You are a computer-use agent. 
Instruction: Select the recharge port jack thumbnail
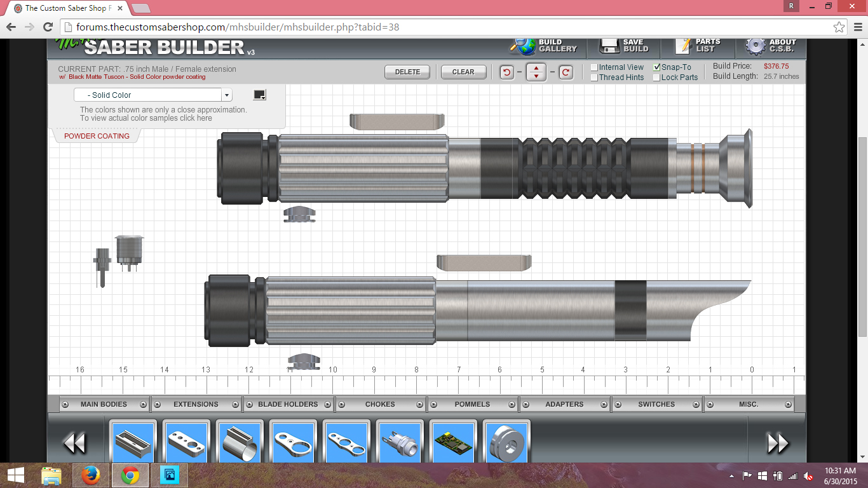pos(400,442)
